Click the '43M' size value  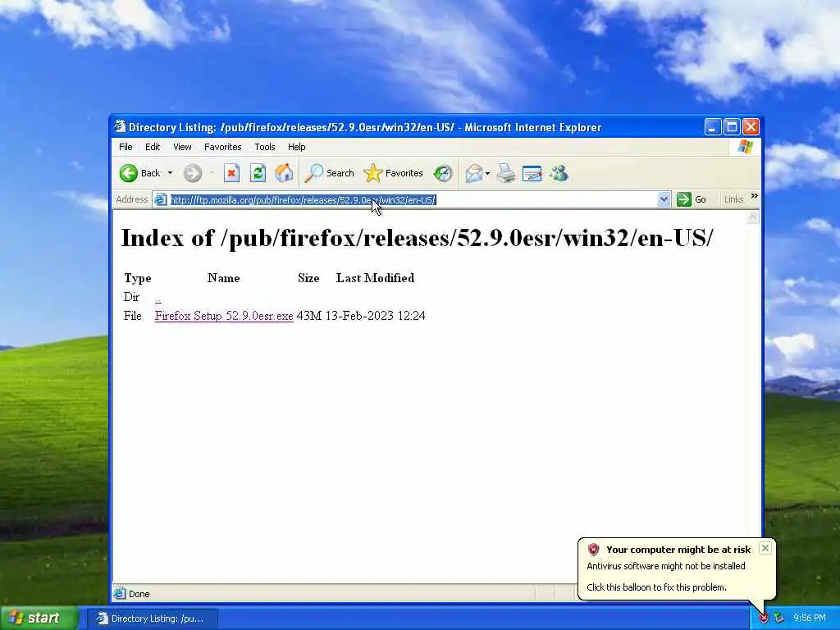click(309, 316)
